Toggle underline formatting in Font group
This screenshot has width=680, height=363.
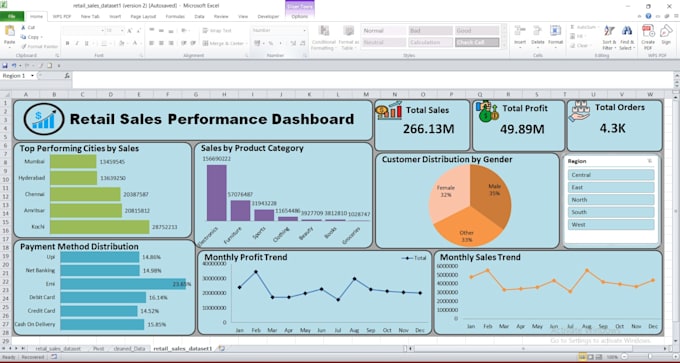coord(86,43)
